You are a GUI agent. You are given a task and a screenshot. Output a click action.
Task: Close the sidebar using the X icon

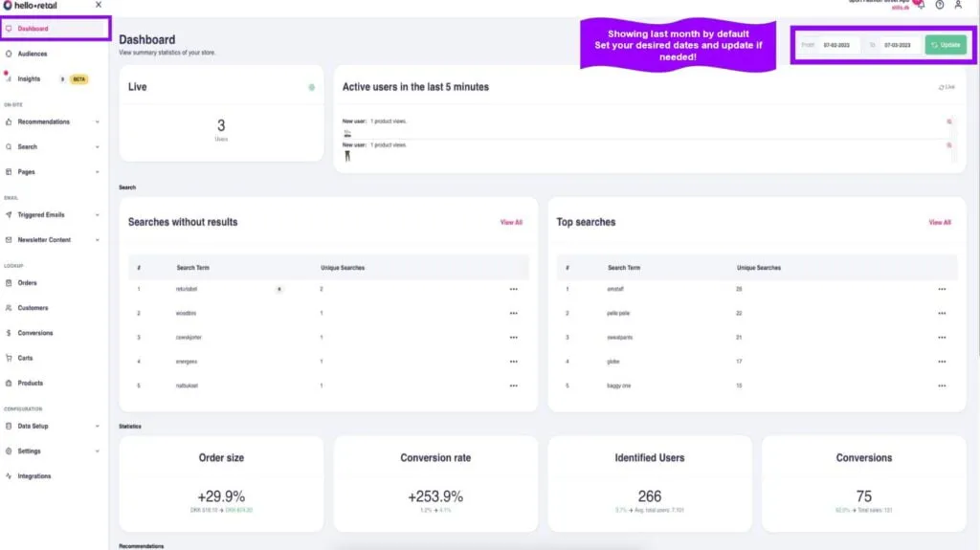click(x=99, y=5)
